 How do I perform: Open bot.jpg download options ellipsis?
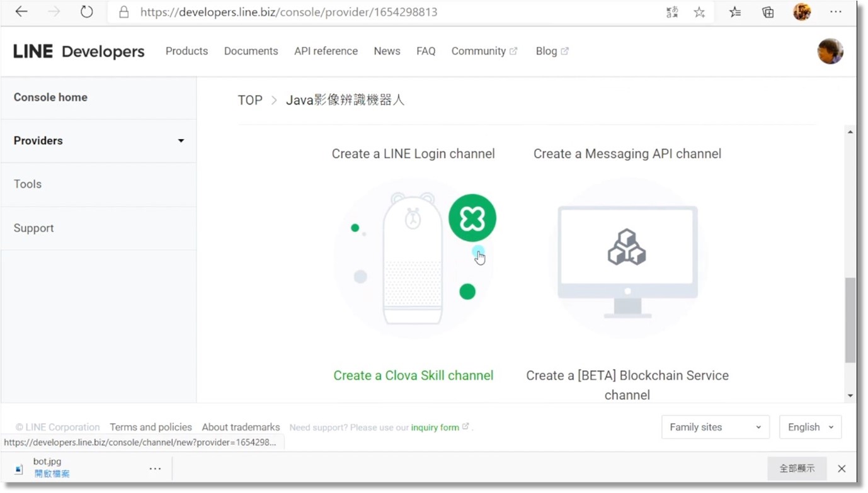(155, 468)
